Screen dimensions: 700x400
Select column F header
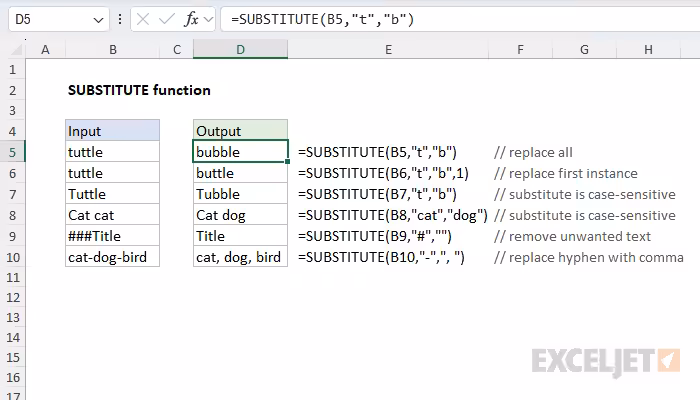[x=520, y=50]
